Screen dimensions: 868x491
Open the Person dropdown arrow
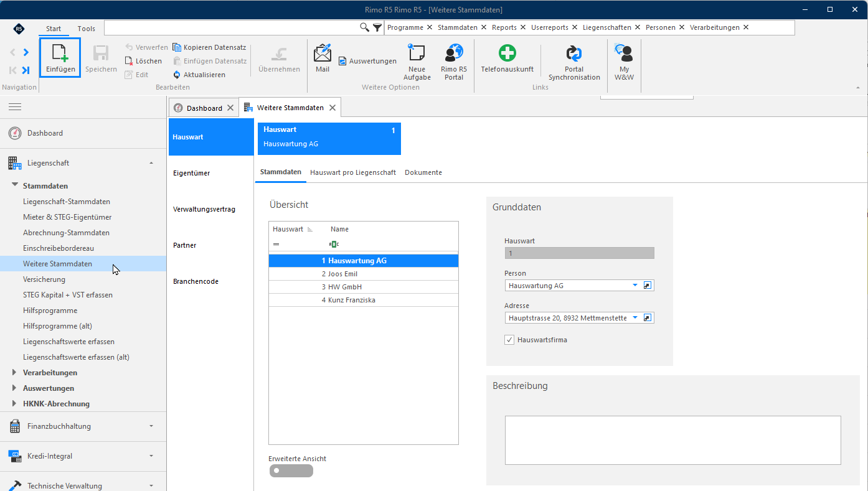click(x=635, y=286)
